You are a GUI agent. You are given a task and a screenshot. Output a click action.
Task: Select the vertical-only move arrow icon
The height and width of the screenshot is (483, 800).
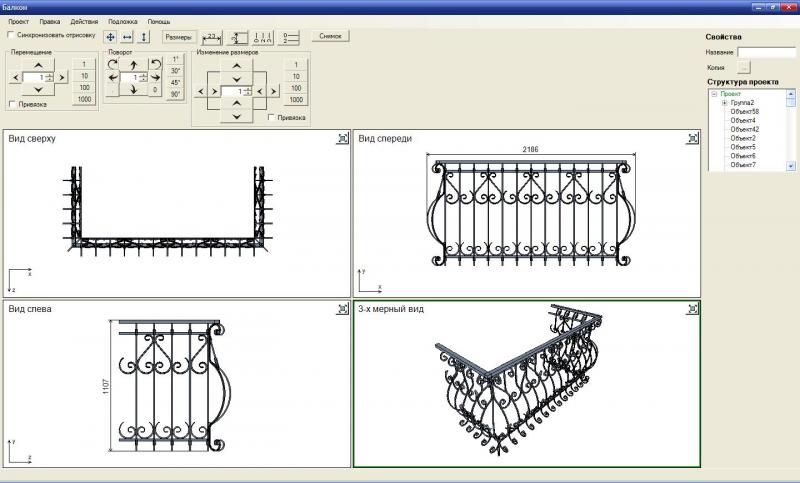(143, 37)
